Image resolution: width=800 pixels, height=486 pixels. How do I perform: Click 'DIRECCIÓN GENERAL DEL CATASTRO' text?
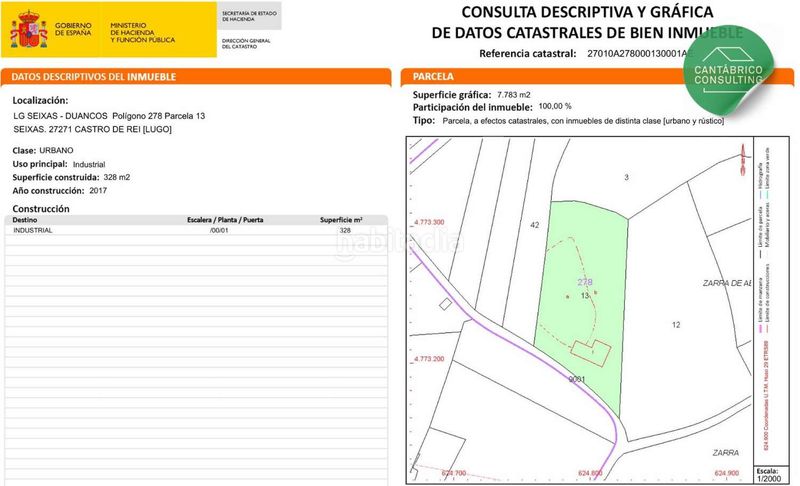(246, 43)
